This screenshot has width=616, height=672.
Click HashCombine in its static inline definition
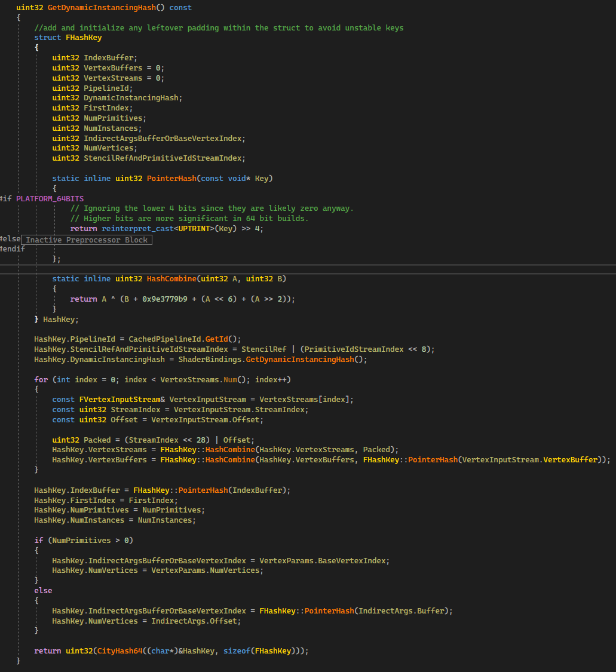(171, 279)
